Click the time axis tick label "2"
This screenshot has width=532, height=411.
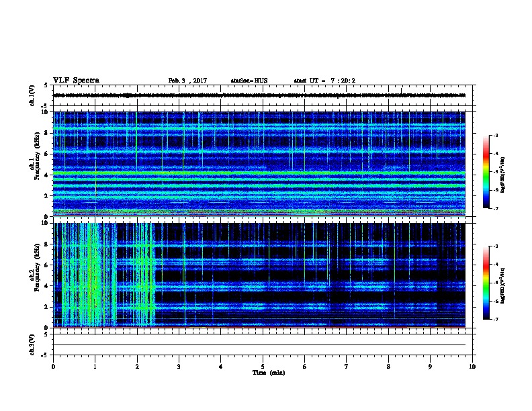[137, 367]
